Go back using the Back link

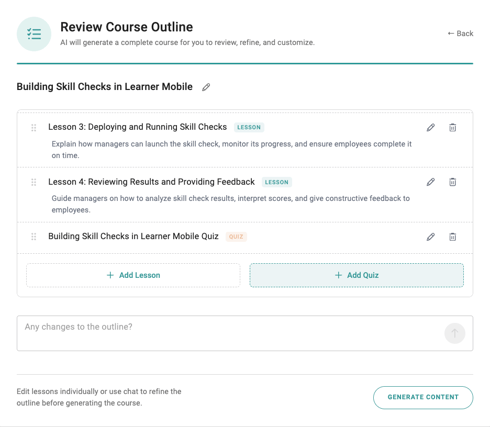(460, 33)
